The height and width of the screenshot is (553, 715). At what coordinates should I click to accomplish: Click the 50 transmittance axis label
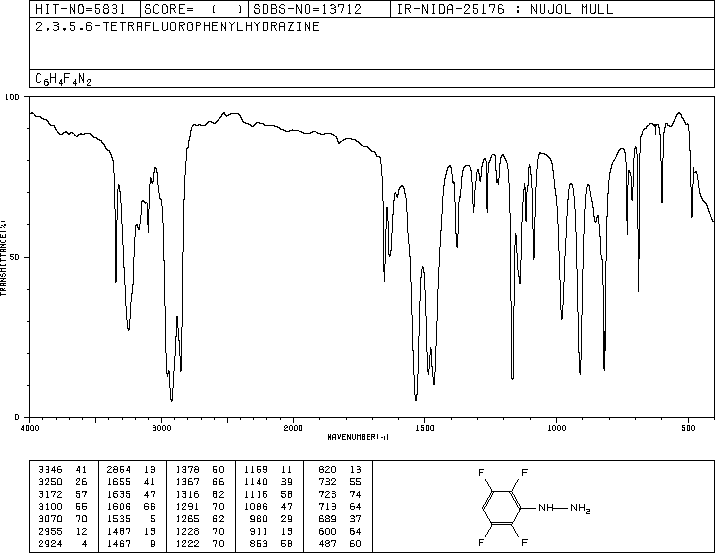click(x=15, y=257)
